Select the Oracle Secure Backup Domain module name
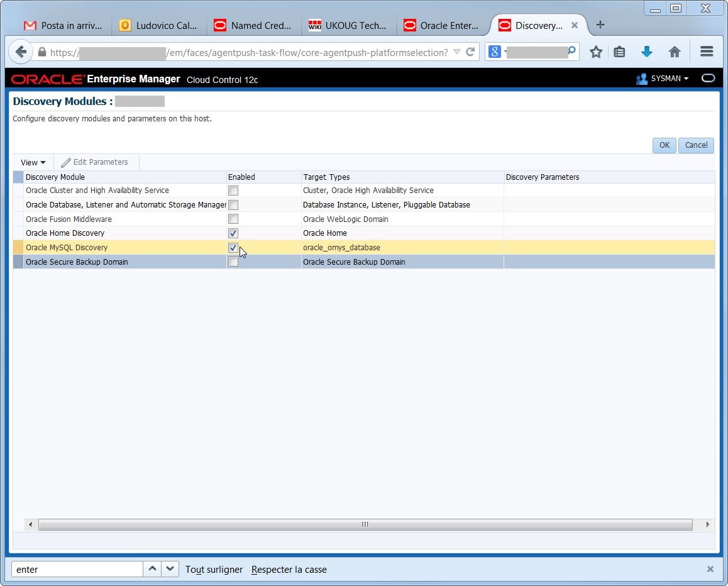The width and height of the screenshot is (728, 586). (77, 262)
